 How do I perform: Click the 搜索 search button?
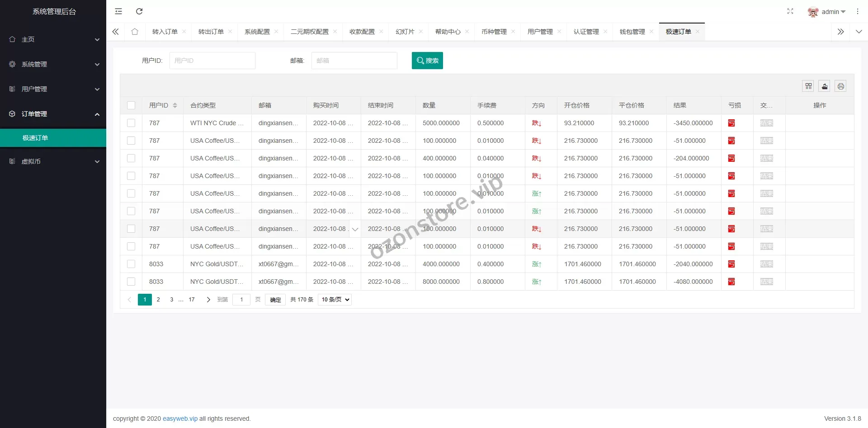tap(427, 60)
